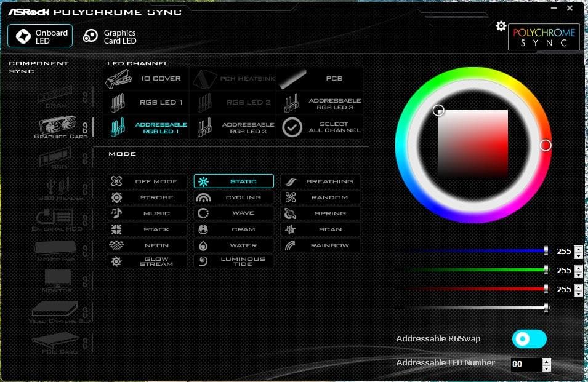588x382 pixels.
Task: Set mode to Breathing
Action: 321,181
